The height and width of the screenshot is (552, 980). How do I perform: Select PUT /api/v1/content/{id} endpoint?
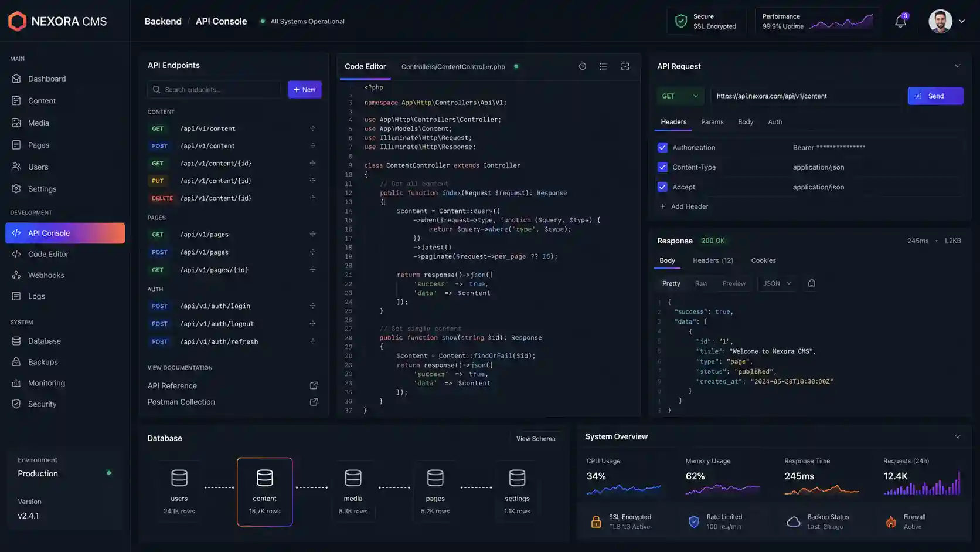[233, 181]
